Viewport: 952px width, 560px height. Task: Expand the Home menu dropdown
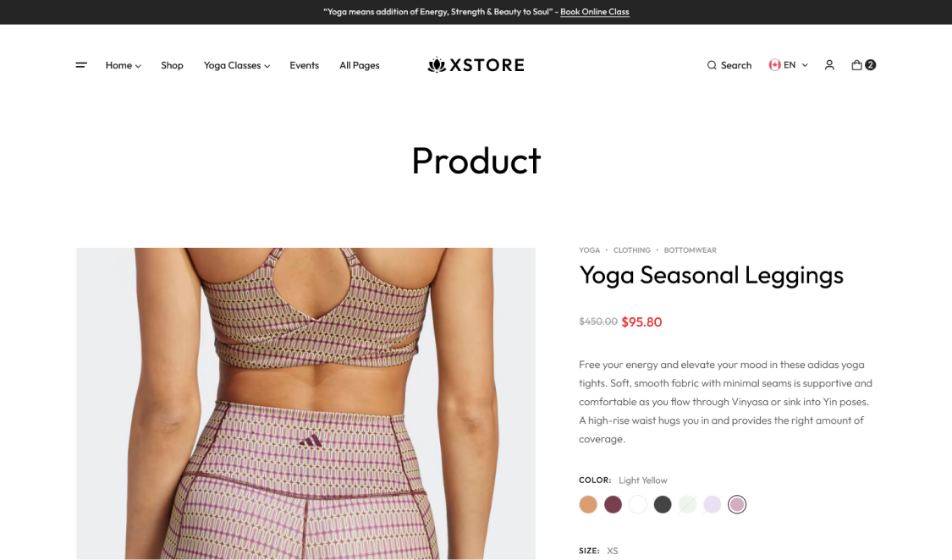tap(124, 65)
